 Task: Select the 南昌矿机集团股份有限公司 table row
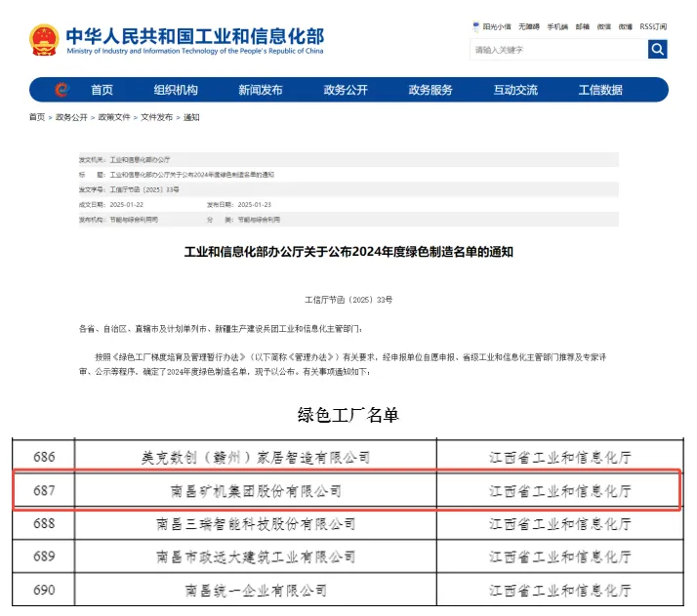(347, 490)
